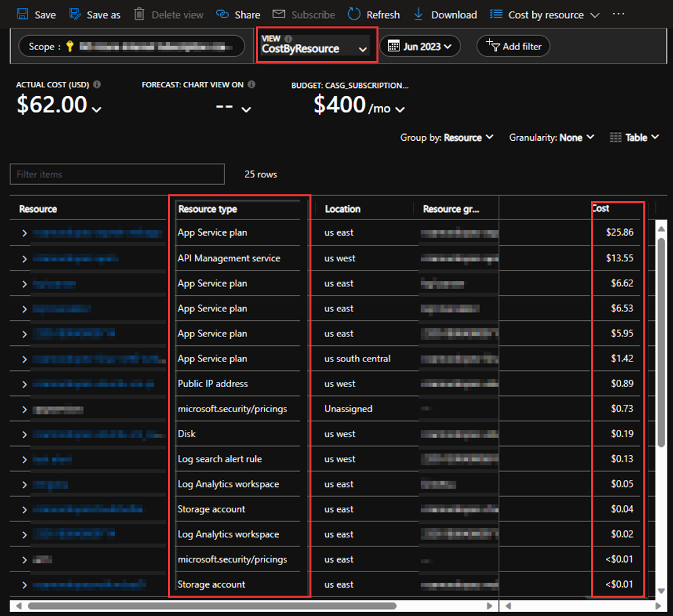Image resolution: width=673 pixels, height=616 pixels.
Task: Open the Cost by resource view selector
Action: tap(544, 14)
